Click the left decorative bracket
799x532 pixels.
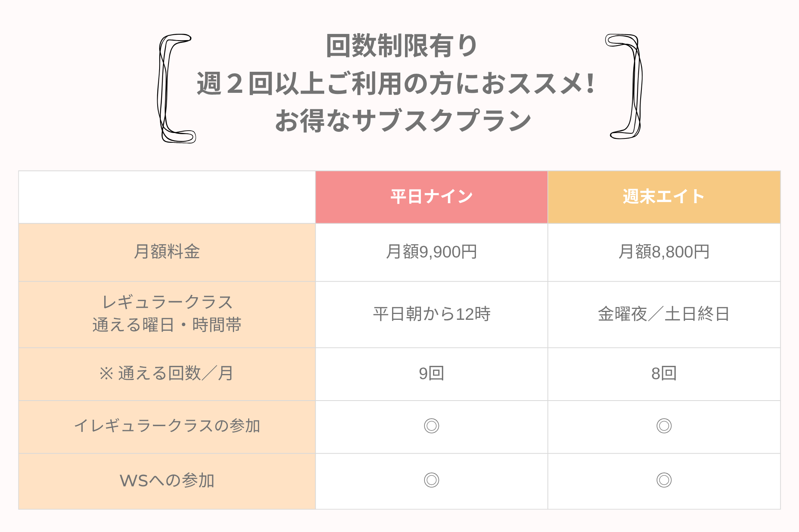(x=176, y=89)
